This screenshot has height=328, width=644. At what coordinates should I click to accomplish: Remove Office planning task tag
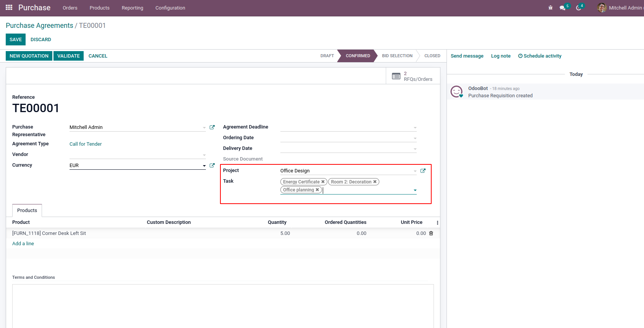coord(317,190)
